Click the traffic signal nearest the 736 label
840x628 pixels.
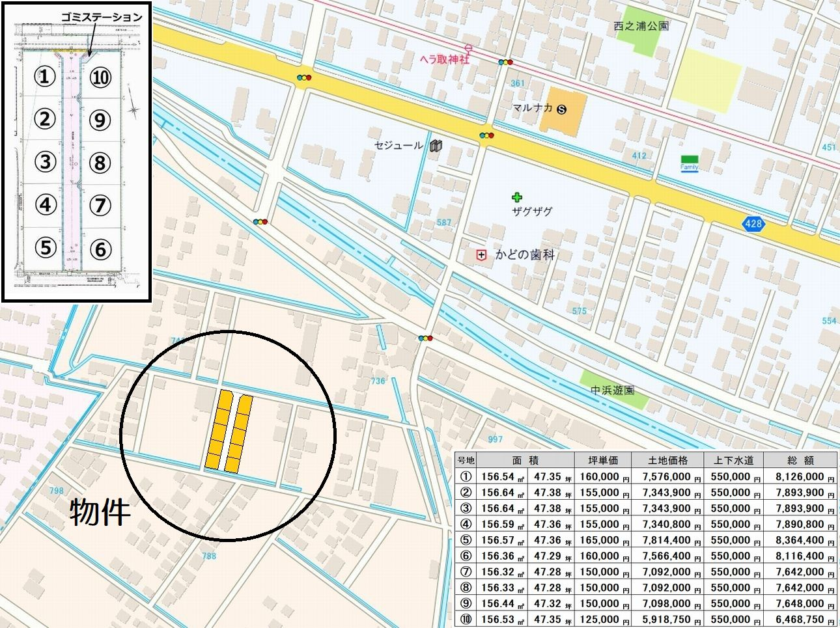tap(427, 338)
